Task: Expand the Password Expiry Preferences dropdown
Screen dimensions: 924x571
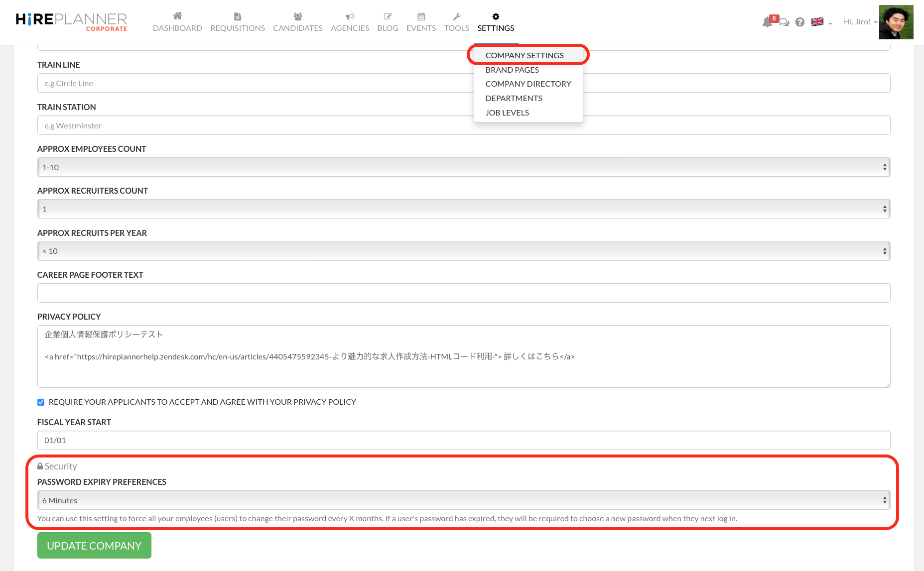Action: coord(463,500)
